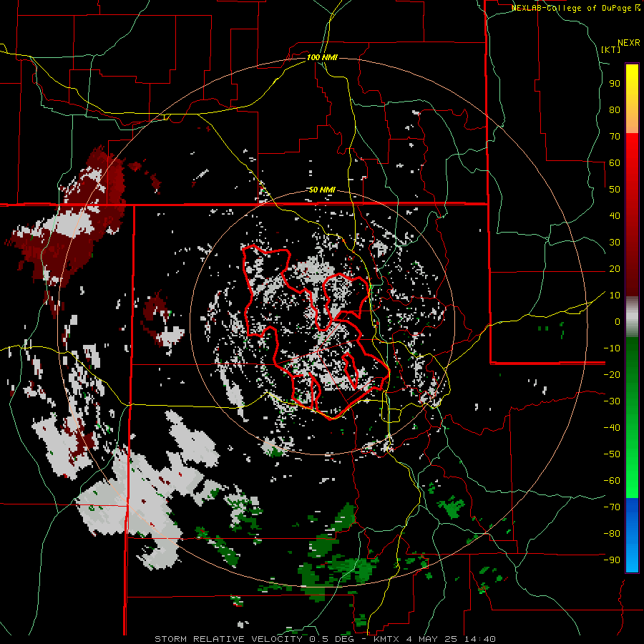The height and width of the screenshot is (644, 644).
Task: Click the "80" velocity scale label
Action: (615, 110)
